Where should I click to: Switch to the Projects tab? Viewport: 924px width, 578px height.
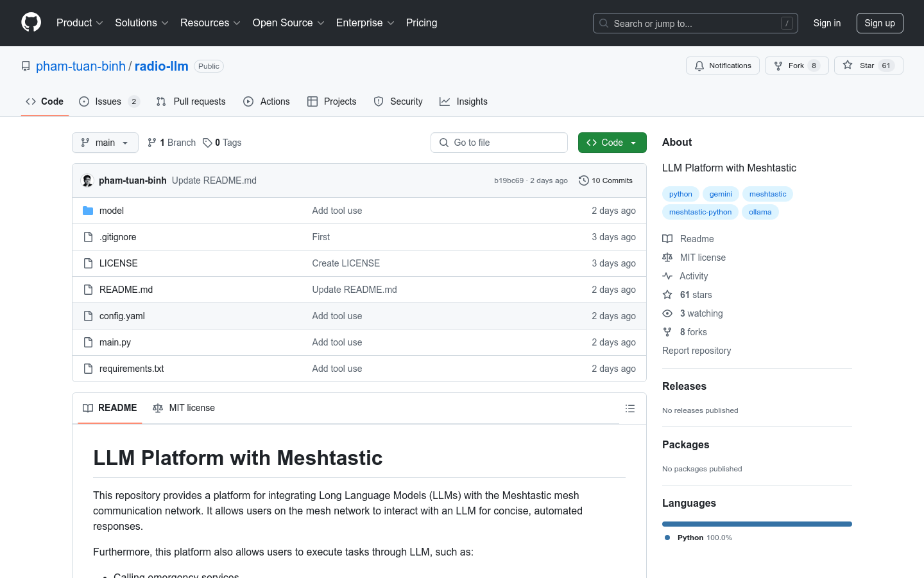pos(332,101)
